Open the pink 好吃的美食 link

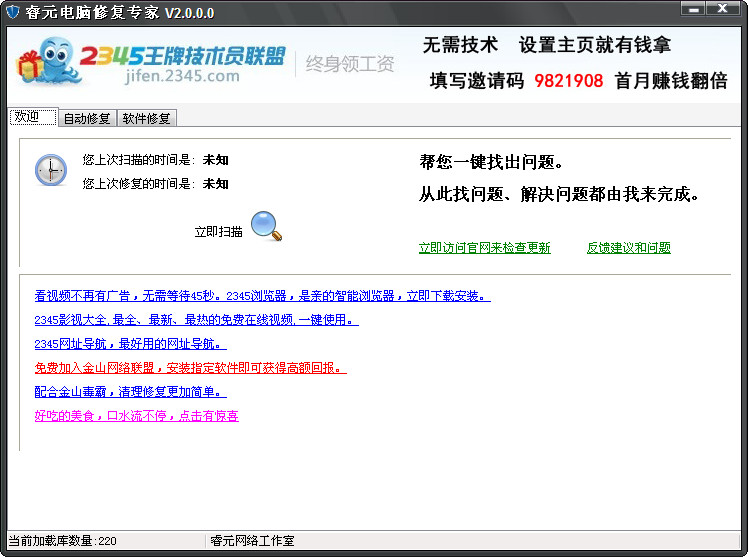pos(136,415)
